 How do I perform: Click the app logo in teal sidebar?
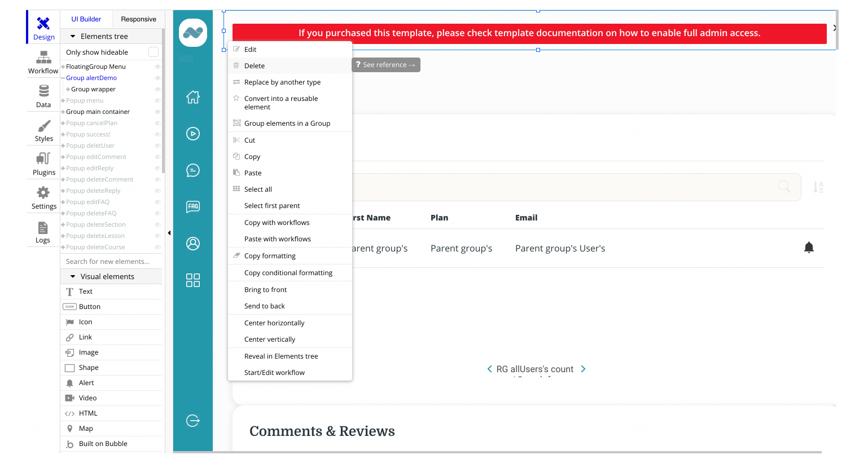pos(193,33)
